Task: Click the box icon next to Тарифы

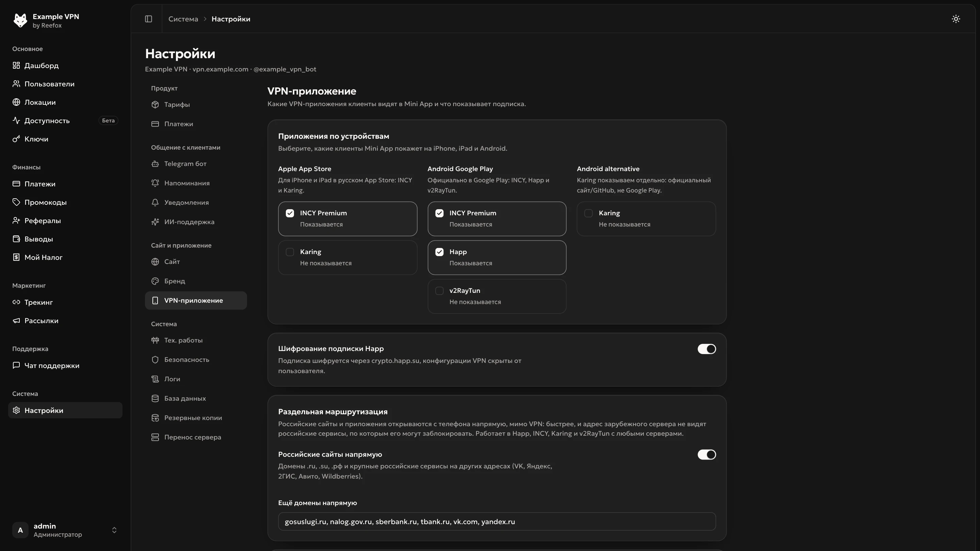Action: point(155,104)
